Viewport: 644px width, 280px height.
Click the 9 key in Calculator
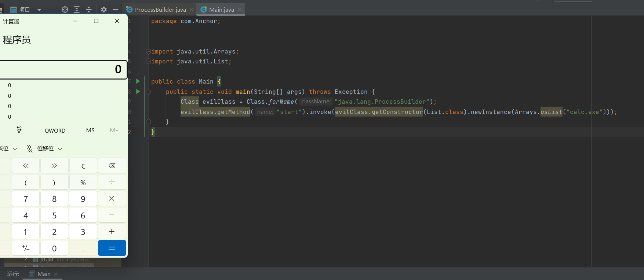pos(83,199)
